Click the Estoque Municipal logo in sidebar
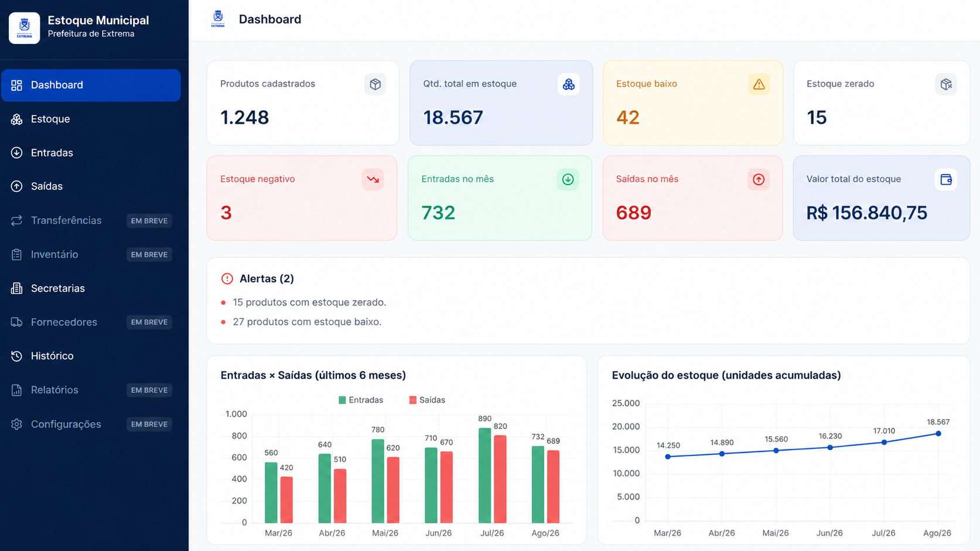The image size is (980, 551). point(25,28)
